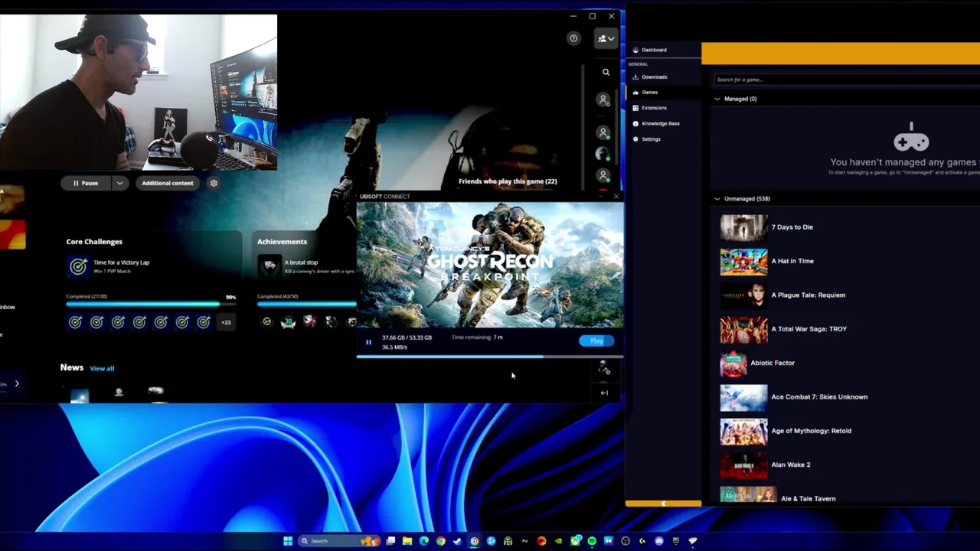Open dropdown arrow next to Pause button

tap(119, 183)
